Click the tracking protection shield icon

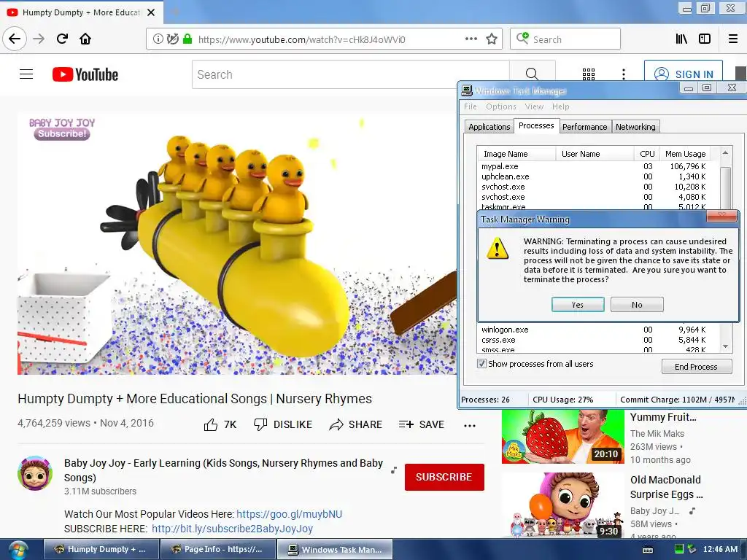pyautogui.click(x=173, y=39)
